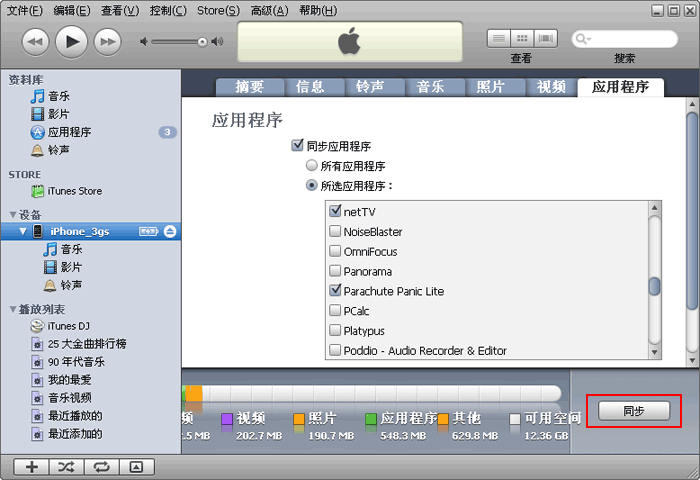Image resolution: width=700 pixels, height=480 pixels.
Task: Enable the OmniFocus checkbox
Action: (x=336, y=251)
